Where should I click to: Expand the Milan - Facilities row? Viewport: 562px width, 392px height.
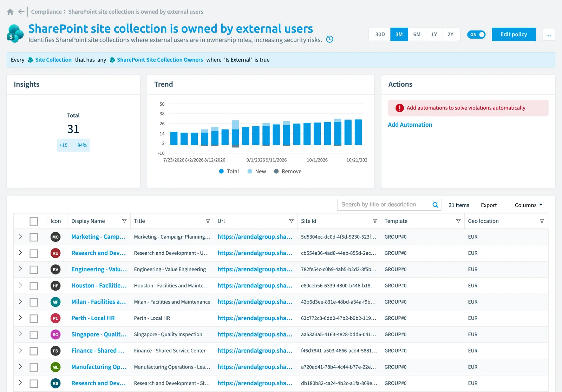click(x=20, y=301)
